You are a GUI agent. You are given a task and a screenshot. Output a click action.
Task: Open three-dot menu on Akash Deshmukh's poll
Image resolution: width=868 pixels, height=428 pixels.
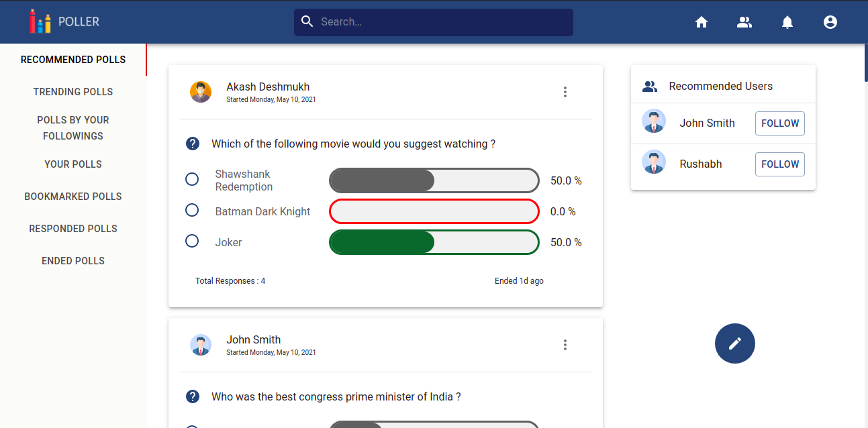565,92
